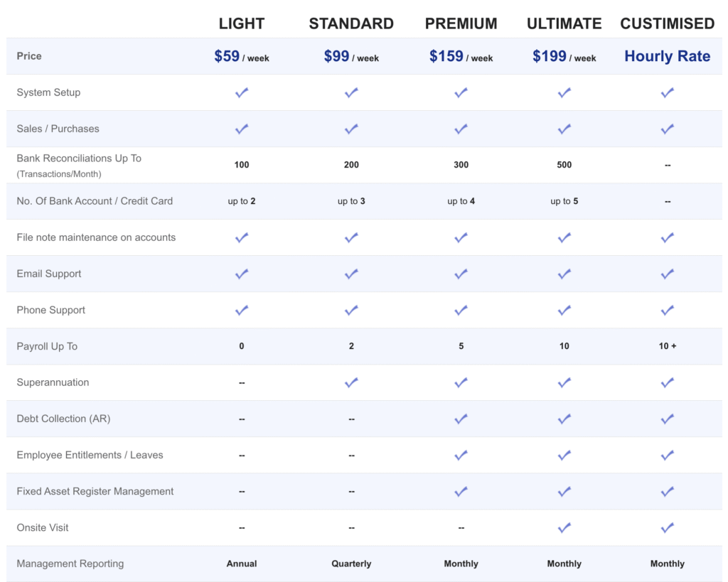Click Quarterly reporting value under STANDARD

click(x=351, y=564)
